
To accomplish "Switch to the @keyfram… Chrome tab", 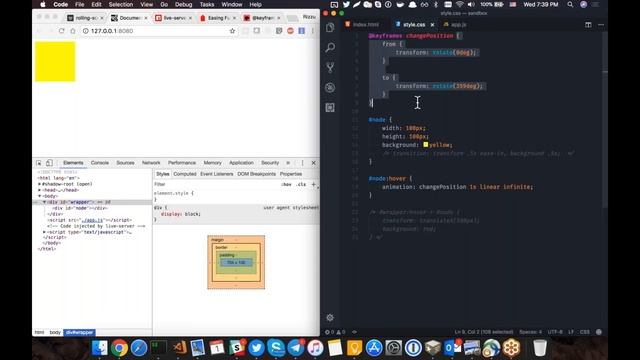I will click(262, 18).
